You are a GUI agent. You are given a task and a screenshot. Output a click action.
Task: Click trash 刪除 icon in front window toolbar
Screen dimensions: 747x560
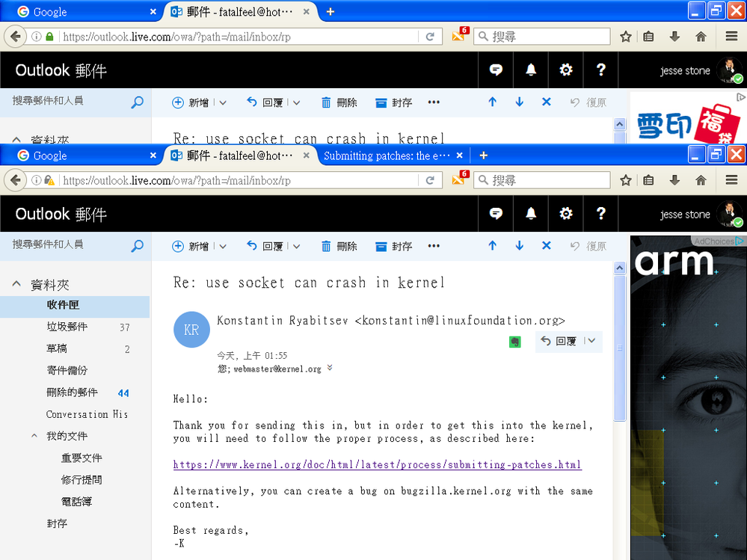click(326, 246)
